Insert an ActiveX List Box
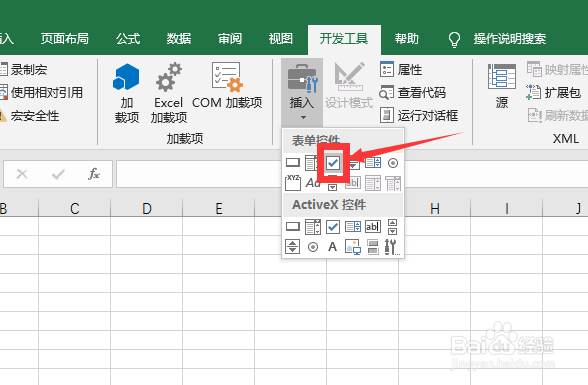The width and height of the screenshot is (588, 385). [352, 226]
